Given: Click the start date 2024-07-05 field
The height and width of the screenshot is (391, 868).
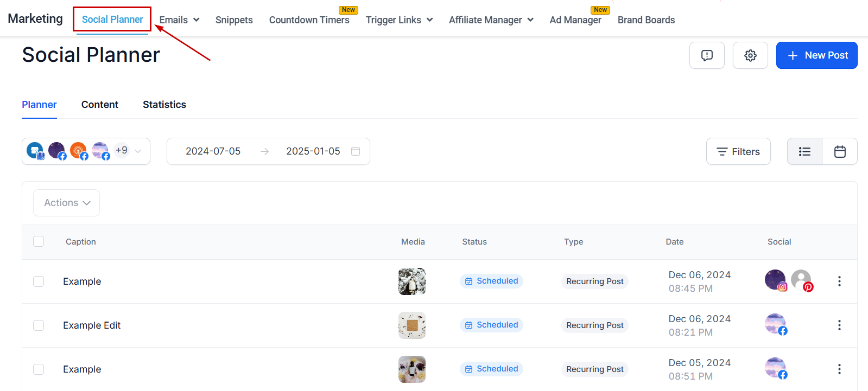Looking at the screenshot, I should 213,151.
